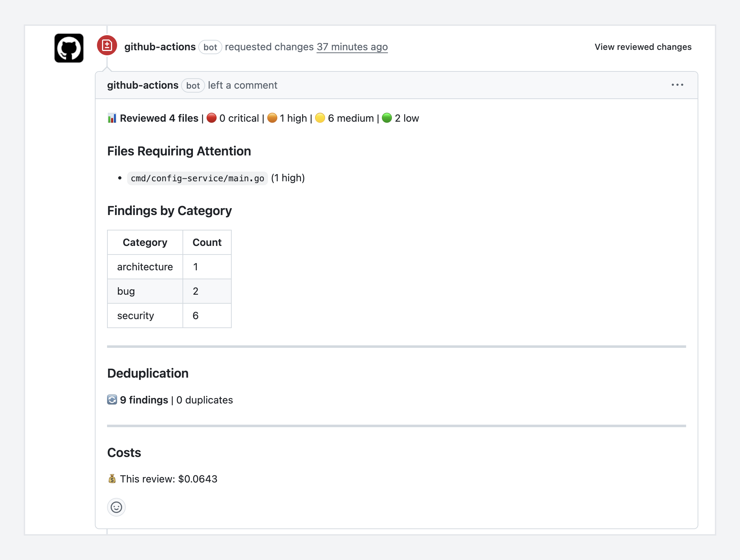Click the orange high severity circle
The height and width of the screenshot is (560, 740).
click(272, 118)
